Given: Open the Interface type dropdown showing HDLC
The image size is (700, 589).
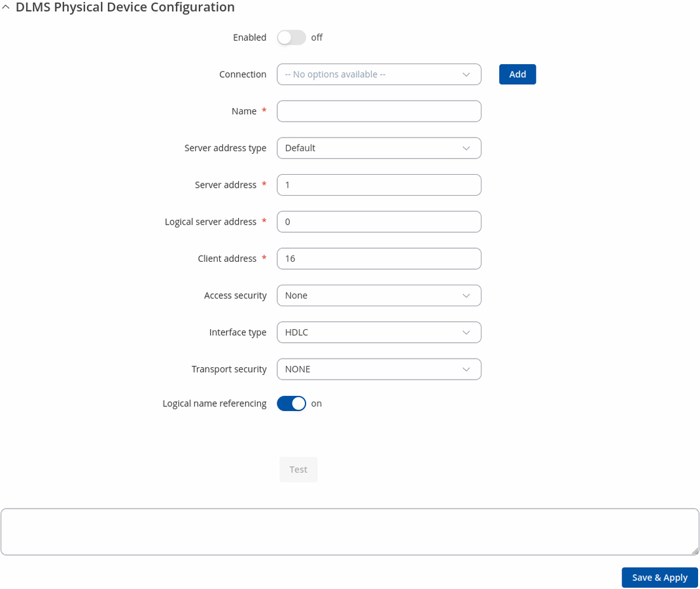Looking at the screenshot, I should point(379,332).
